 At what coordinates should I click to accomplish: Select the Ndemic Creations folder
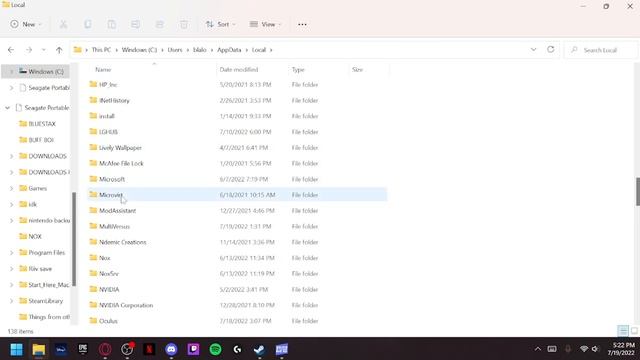pos(238,242)
